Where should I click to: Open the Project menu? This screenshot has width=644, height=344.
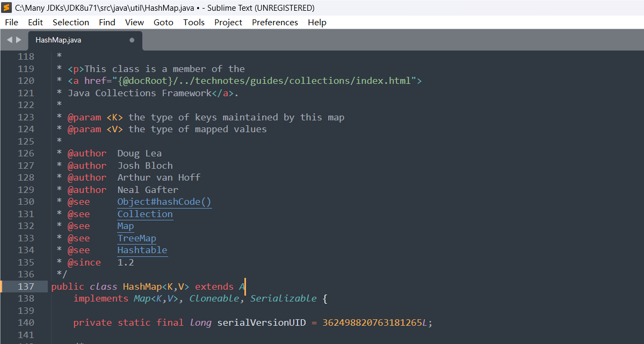[228, 22]
